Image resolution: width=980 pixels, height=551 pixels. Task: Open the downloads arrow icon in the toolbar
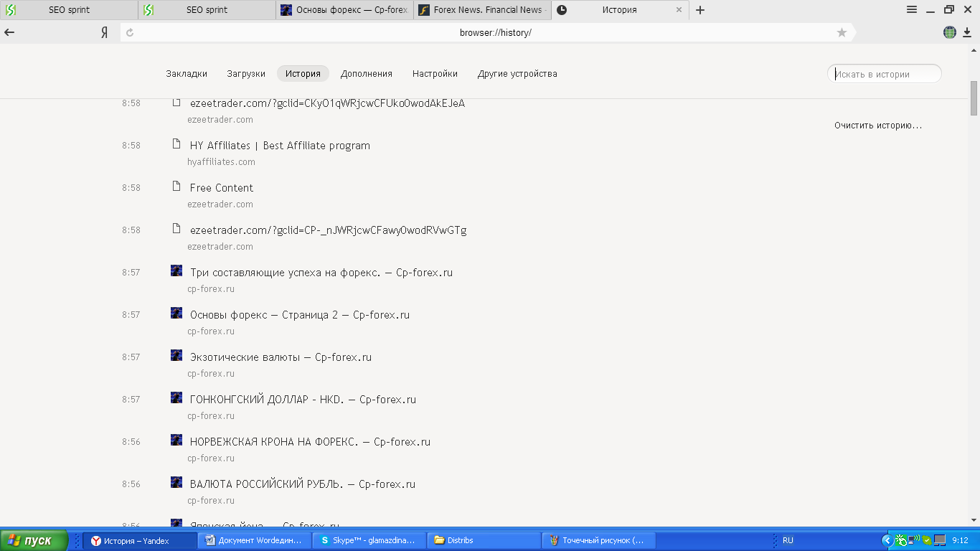click(966, 32)
